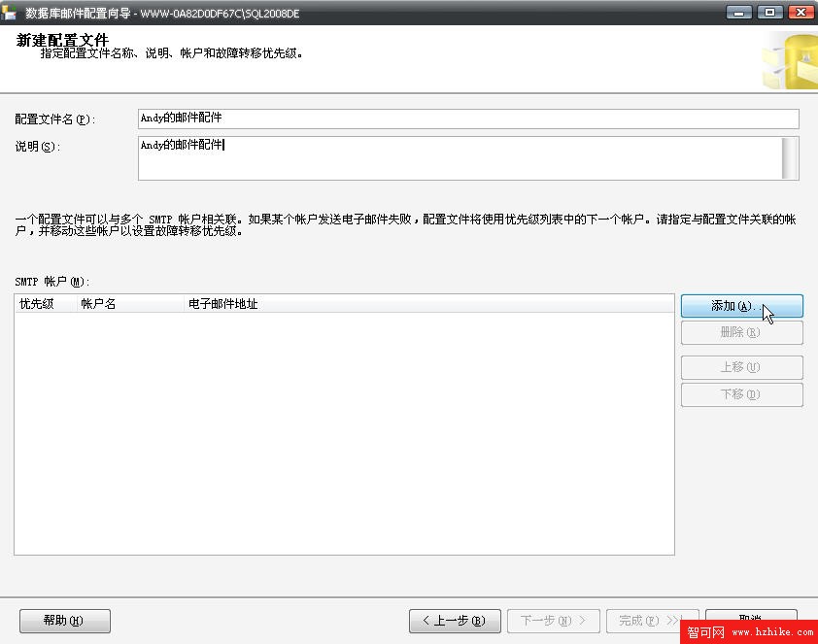The image size is (818, 644).
Task: Click the 新建配置文件 heading
Action: tap(62, 40)
